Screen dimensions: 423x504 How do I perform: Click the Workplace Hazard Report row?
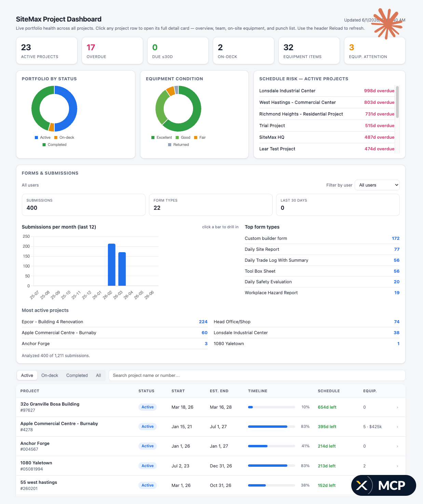click(322, 293)
